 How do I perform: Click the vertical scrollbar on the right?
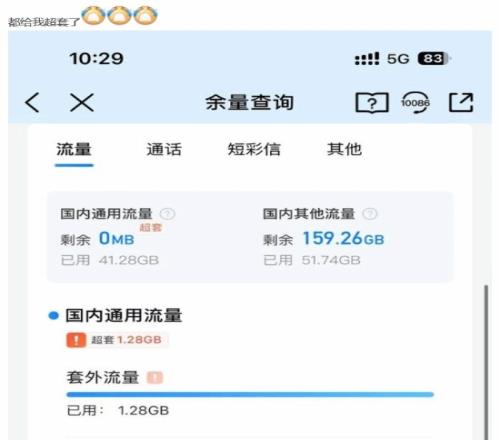tap(486, 362)
